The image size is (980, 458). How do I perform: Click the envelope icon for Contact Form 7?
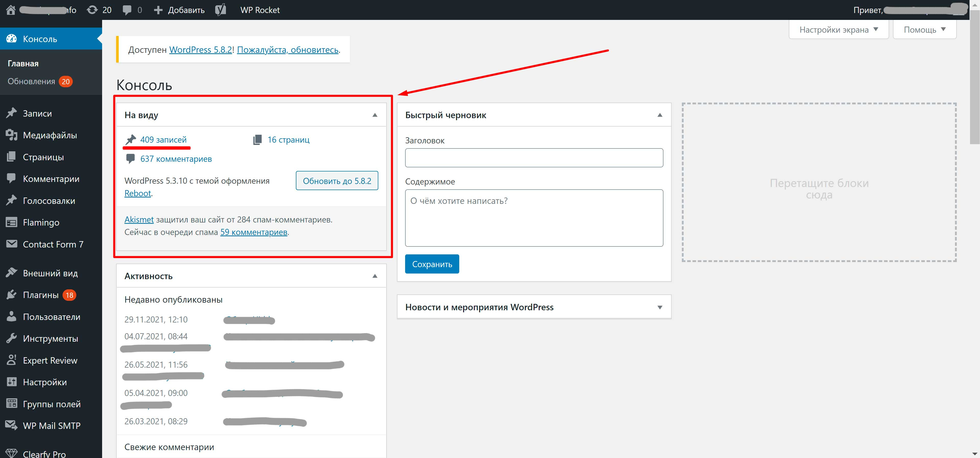coord(12,244)
